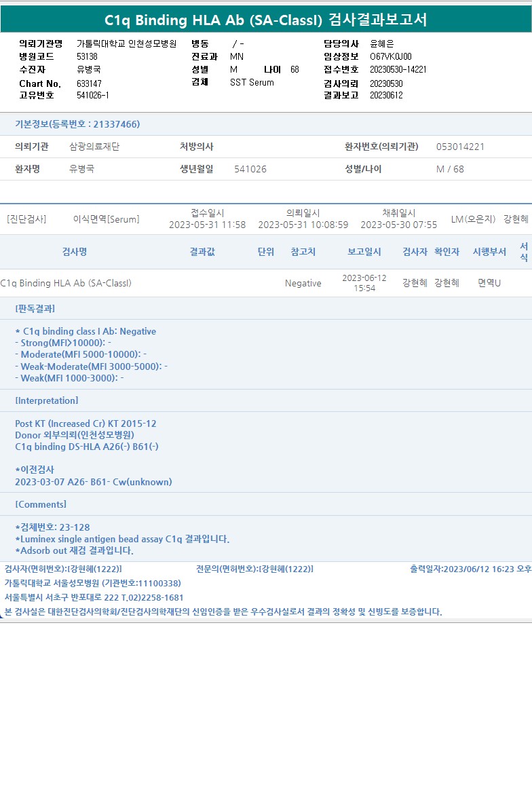The image size is (532, 809).
Task: Click department cell '면역U'
Action: tap(489, 283)
